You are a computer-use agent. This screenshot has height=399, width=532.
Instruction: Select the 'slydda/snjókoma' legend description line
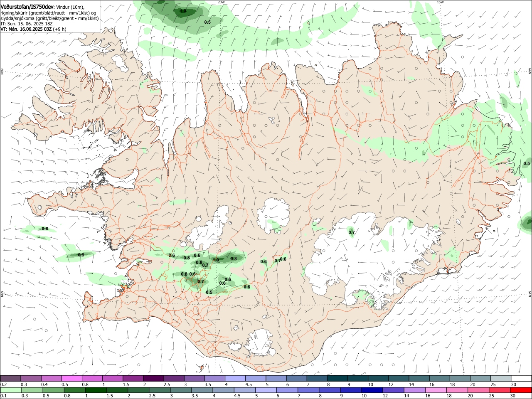pos(49,18)
